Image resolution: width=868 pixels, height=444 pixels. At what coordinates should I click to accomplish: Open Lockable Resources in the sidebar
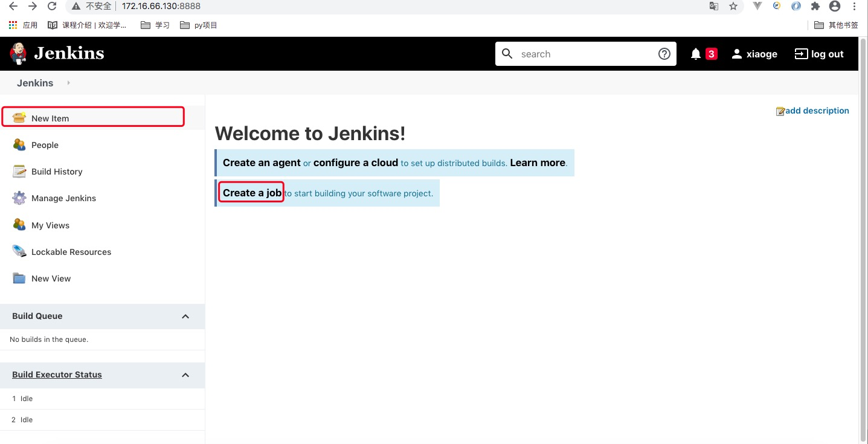71,252
